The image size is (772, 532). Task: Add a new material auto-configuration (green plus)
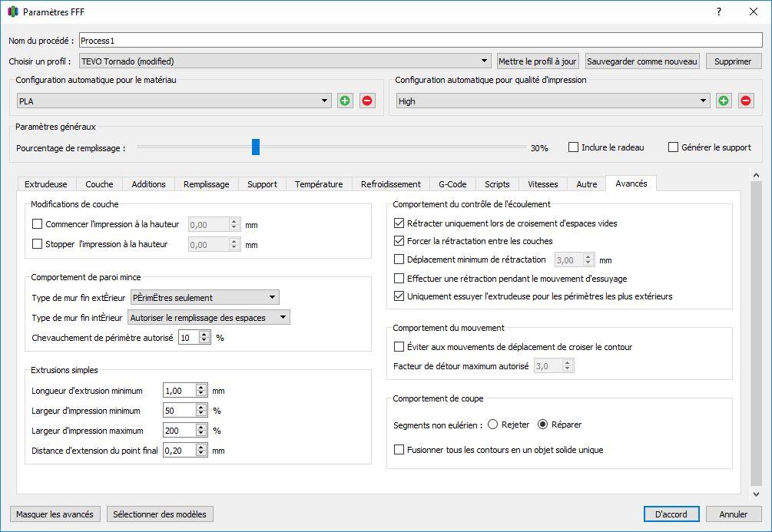[x=345, y=101]
